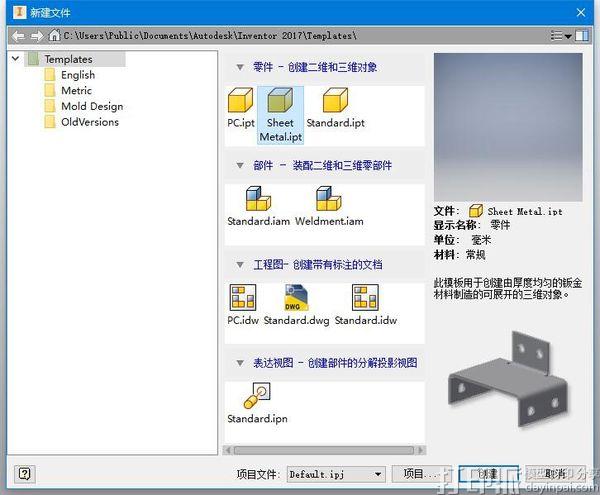Viewport: 600px width, 495px height.
Task: Select the Standard.idw drawing template
Action: coord(366,304)
